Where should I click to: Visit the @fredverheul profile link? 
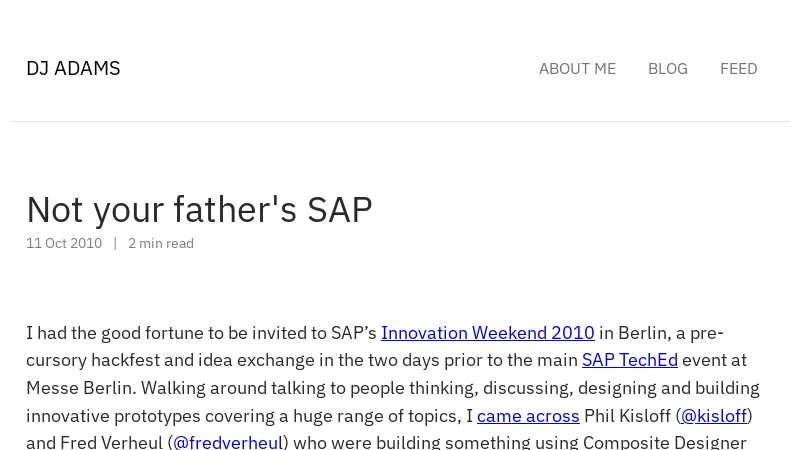pos(228,441)
